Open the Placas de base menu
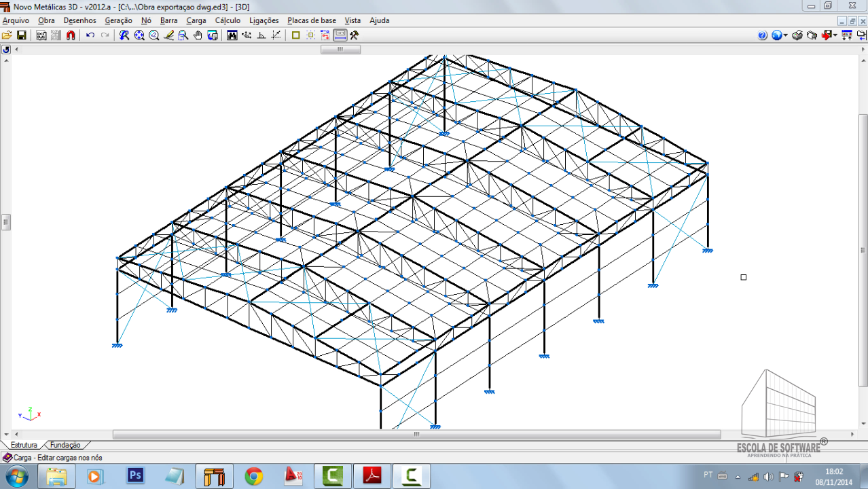The height and width of the screenshot is (489, 868). [311, 20]
